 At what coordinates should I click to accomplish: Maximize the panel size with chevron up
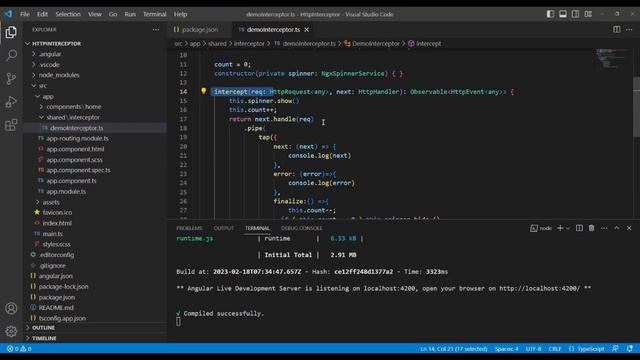tap(617, 228)
